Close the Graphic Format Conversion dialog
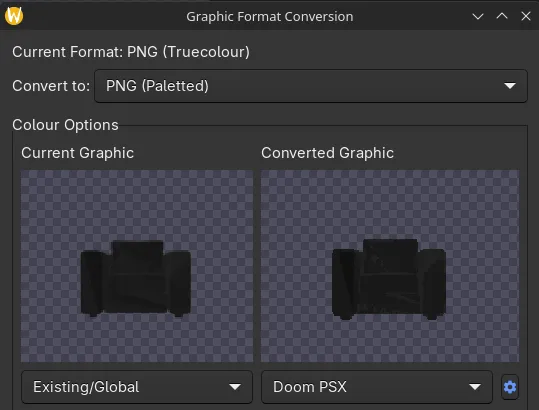 (526, 16)
